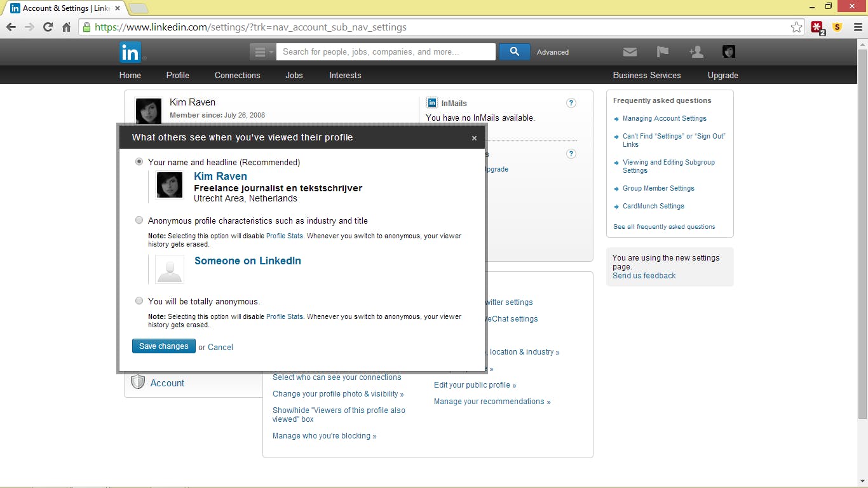Open 'CardMunch Settings' FAQ link
This screenshot has width=868, height=488.
pos(653,206)
